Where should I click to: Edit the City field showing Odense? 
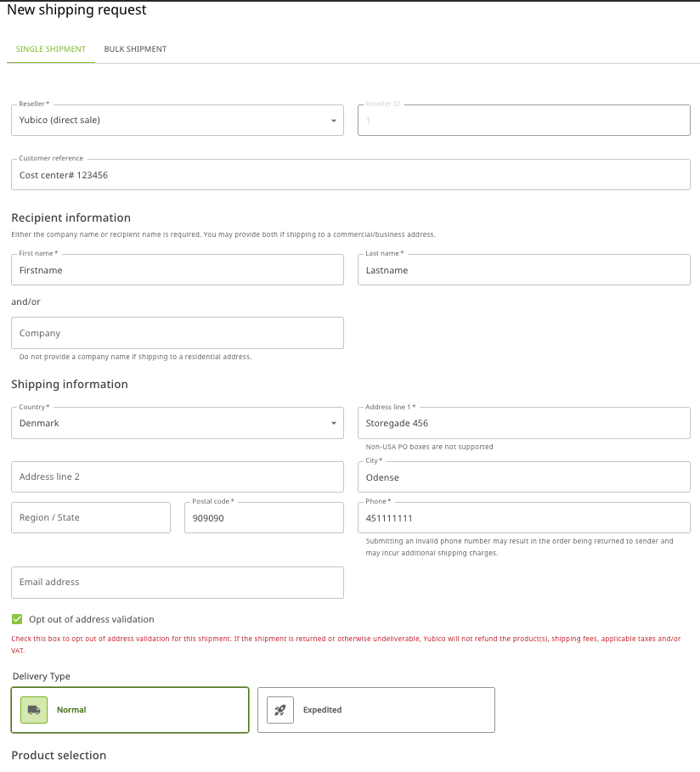tap(523, 476)
